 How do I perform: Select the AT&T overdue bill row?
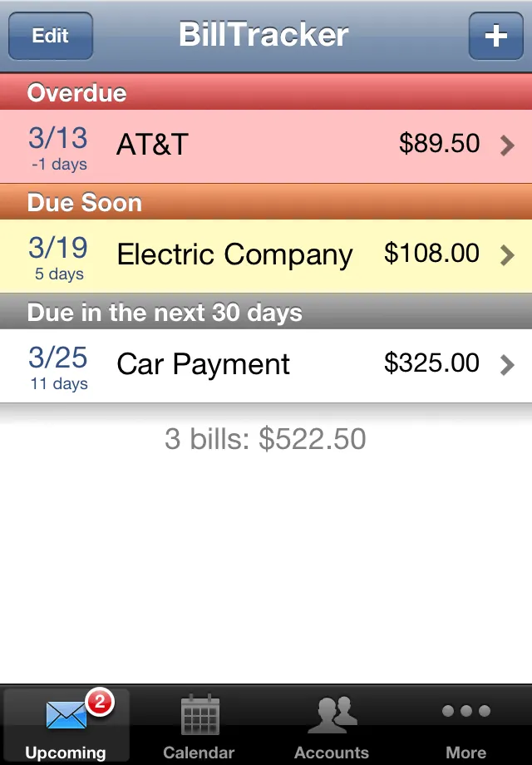[x=249, y=145]
